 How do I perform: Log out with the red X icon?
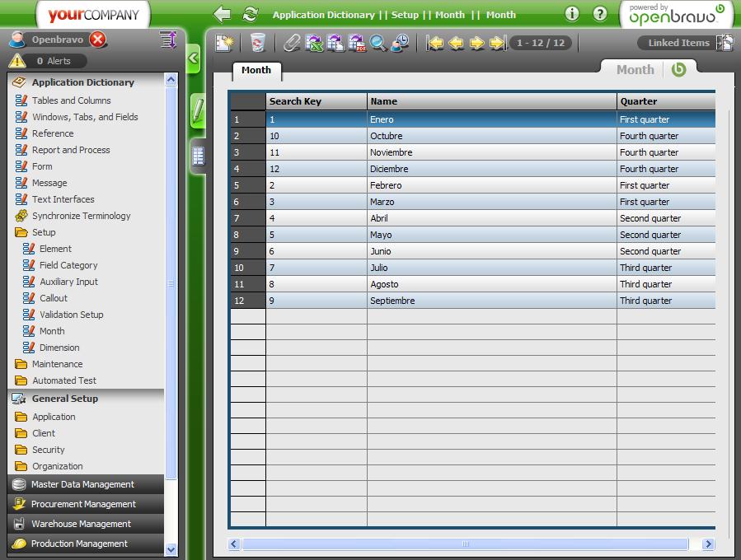point(98,40)
